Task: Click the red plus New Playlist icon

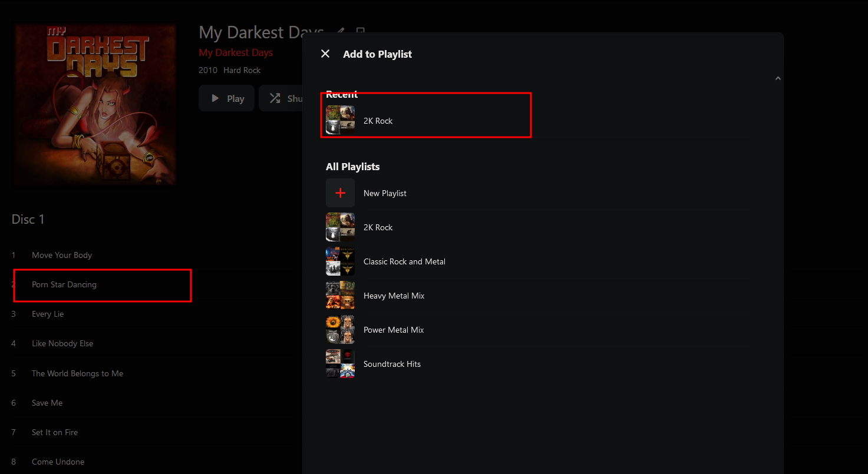Action: click(x=341, y=193)
